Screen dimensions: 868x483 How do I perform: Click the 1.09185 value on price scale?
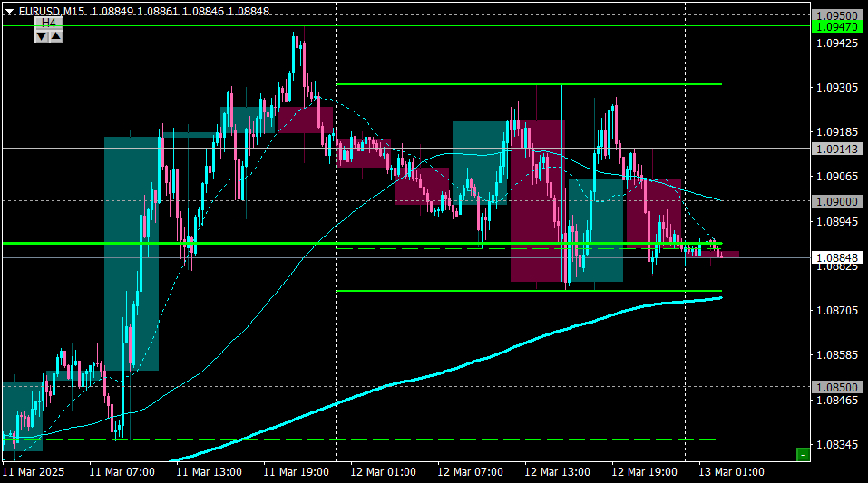(x=837, y=131)
